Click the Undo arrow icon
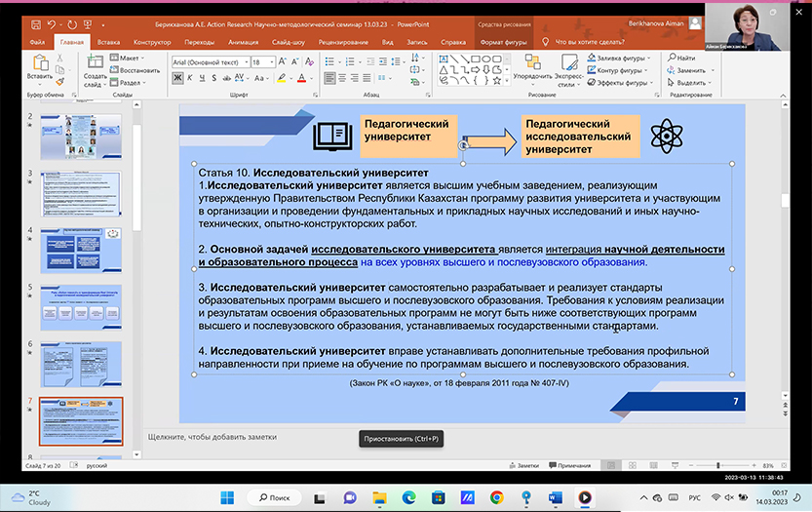812x512 pixels. (49, 22)
